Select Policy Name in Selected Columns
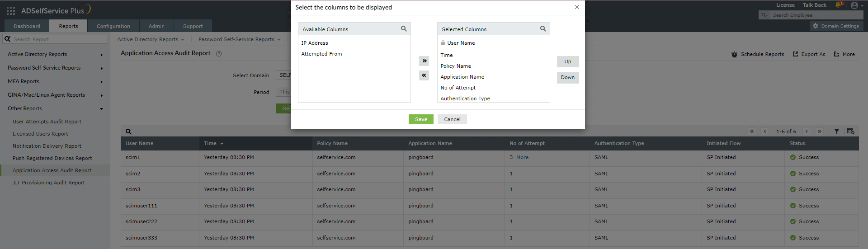 (x=456, y=66)
